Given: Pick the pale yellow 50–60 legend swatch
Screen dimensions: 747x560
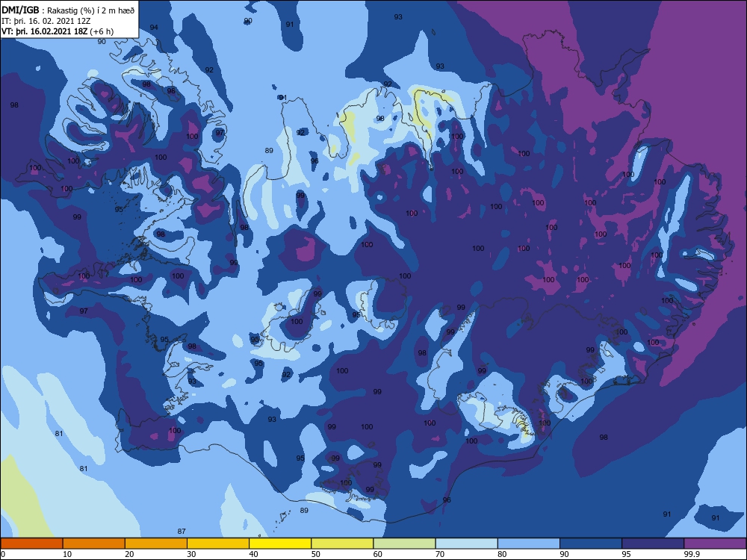Looking at the screenshot, I should tap(342, 544).
